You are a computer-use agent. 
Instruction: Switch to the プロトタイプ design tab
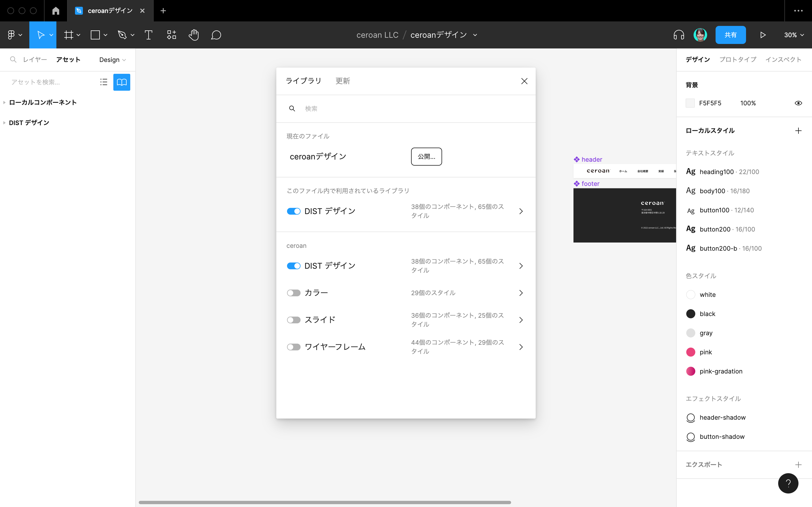pos(738,59)
